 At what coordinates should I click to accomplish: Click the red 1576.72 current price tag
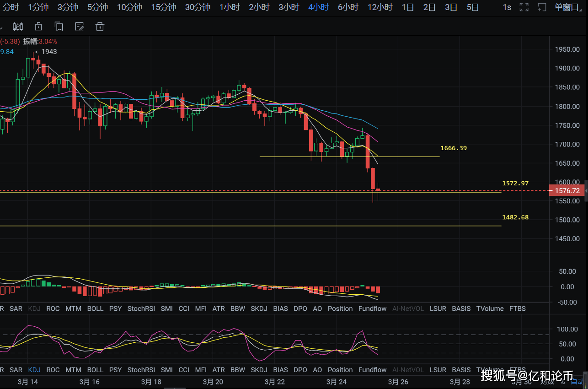567,190
